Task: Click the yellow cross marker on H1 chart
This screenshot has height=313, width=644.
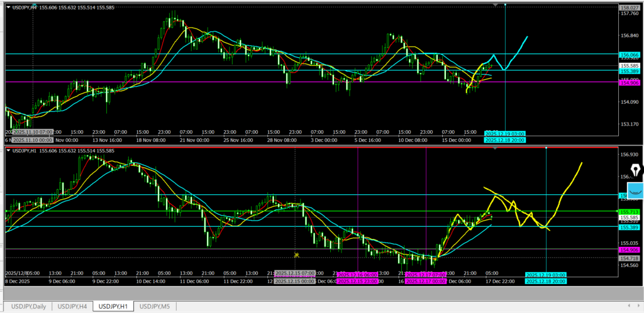Action: (296, 255)
